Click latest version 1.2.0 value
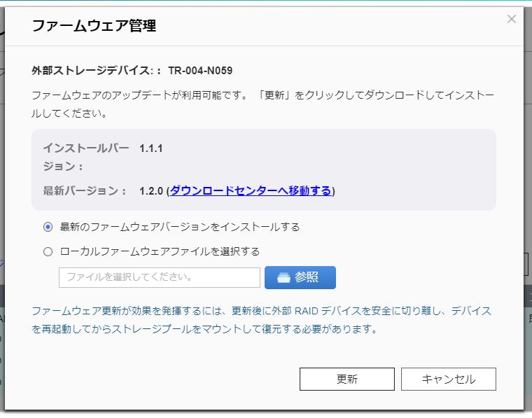 point(151,191)
